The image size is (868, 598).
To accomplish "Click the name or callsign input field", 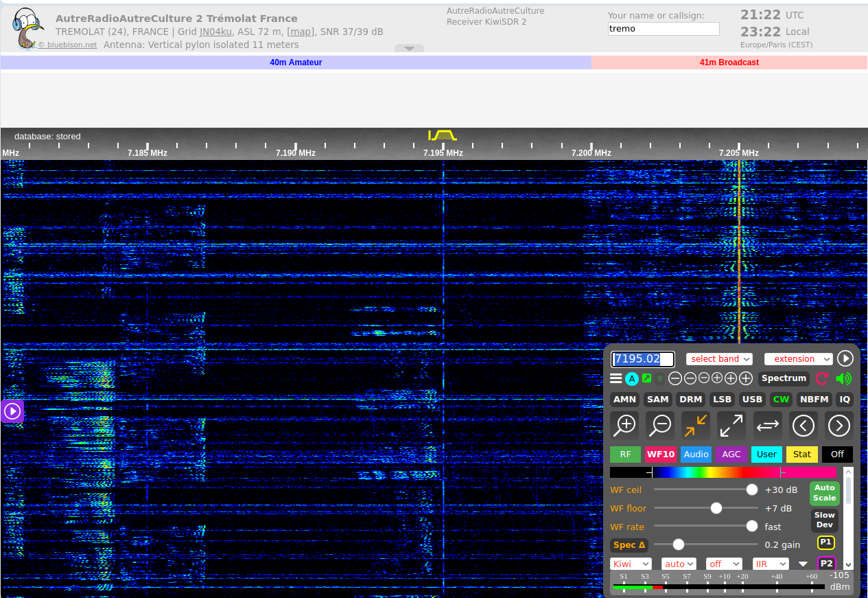I will 664,29.
